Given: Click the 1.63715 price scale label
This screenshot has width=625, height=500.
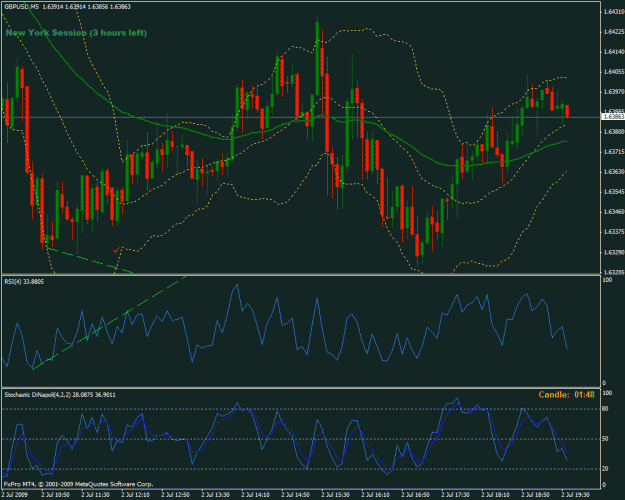Looking at the screenshot, I should (x=614, y=152).
